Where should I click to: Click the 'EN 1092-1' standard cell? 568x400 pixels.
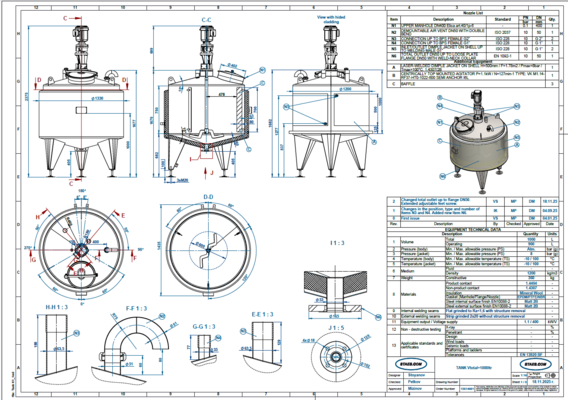pos(503,56)
